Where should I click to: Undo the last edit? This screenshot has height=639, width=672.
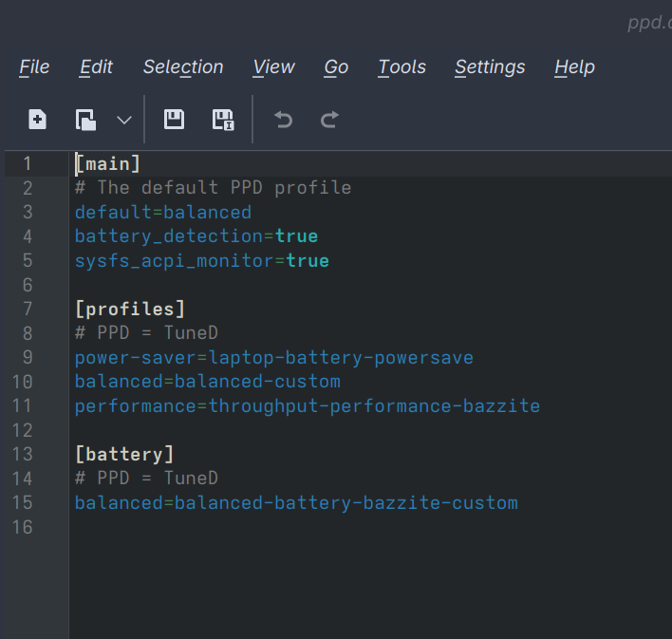pos(283,120)
